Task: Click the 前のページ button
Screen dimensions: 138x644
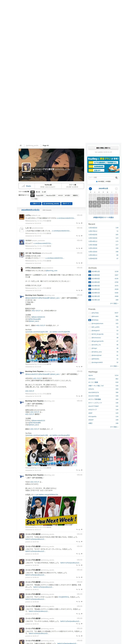Action: click(x=36, y=204)
